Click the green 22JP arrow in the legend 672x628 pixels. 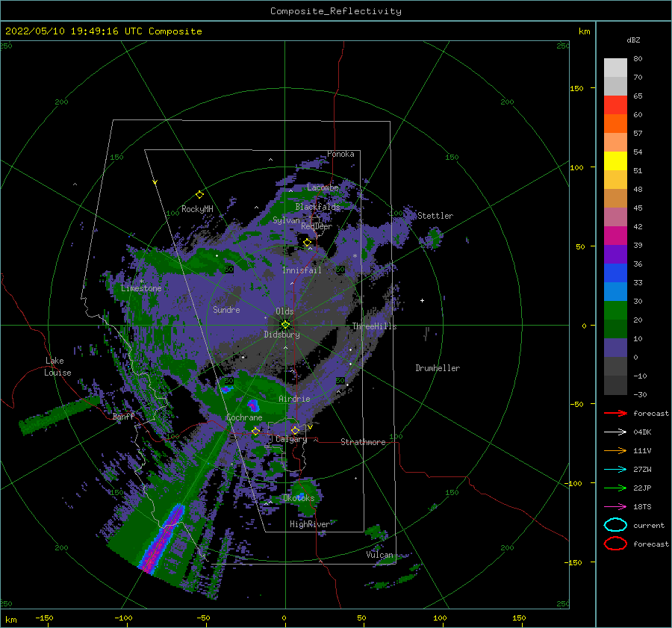pos(615,488)
